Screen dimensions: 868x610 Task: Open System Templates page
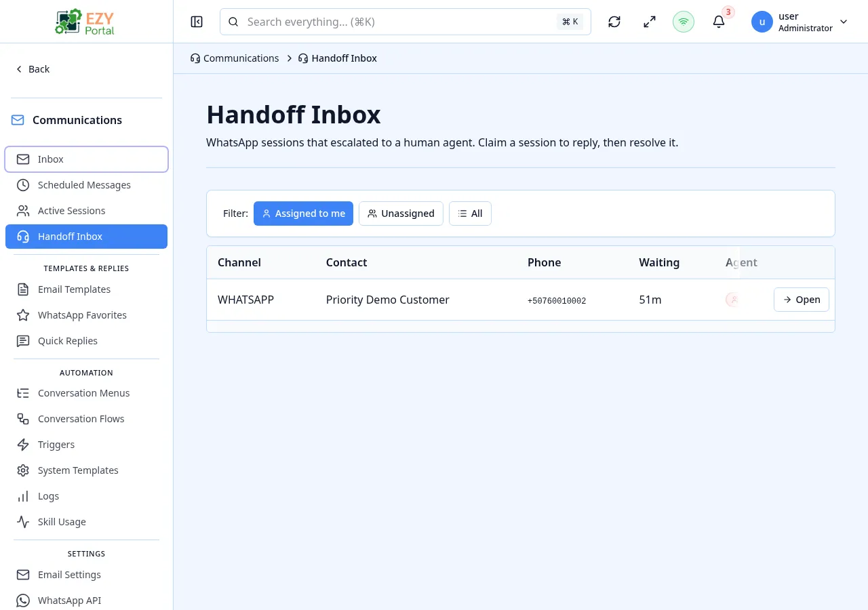coord(86,470)
